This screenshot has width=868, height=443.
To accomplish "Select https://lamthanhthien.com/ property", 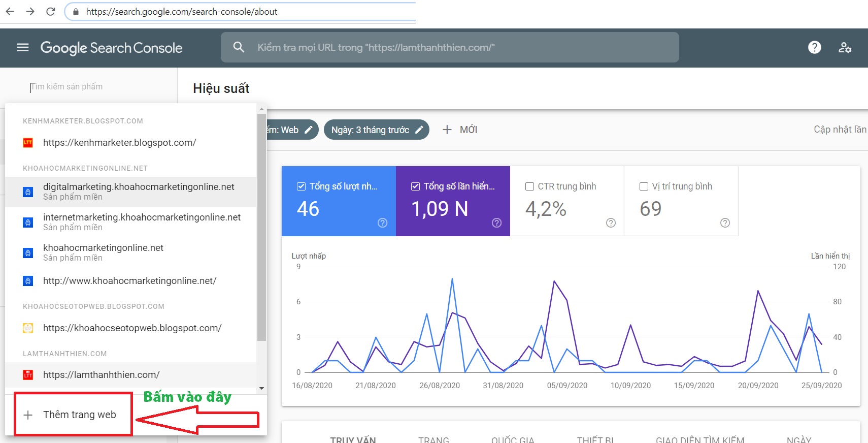I will [x=131, y=375].
